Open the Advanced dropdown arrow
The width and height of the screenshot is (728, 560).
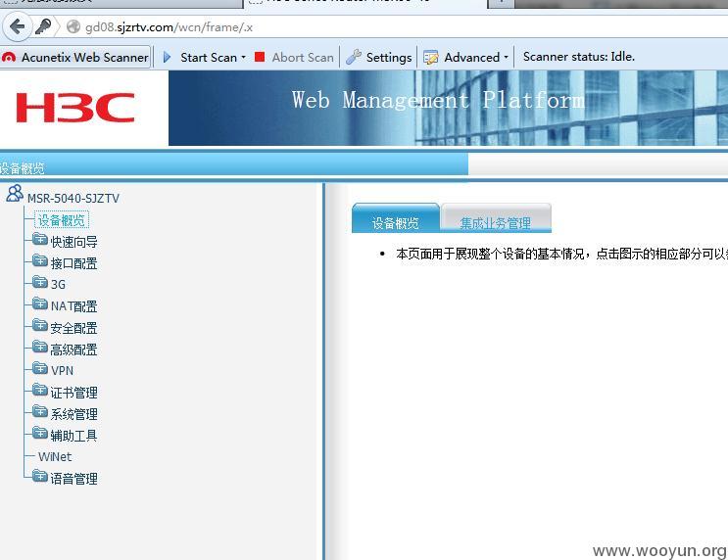[506, 58]
